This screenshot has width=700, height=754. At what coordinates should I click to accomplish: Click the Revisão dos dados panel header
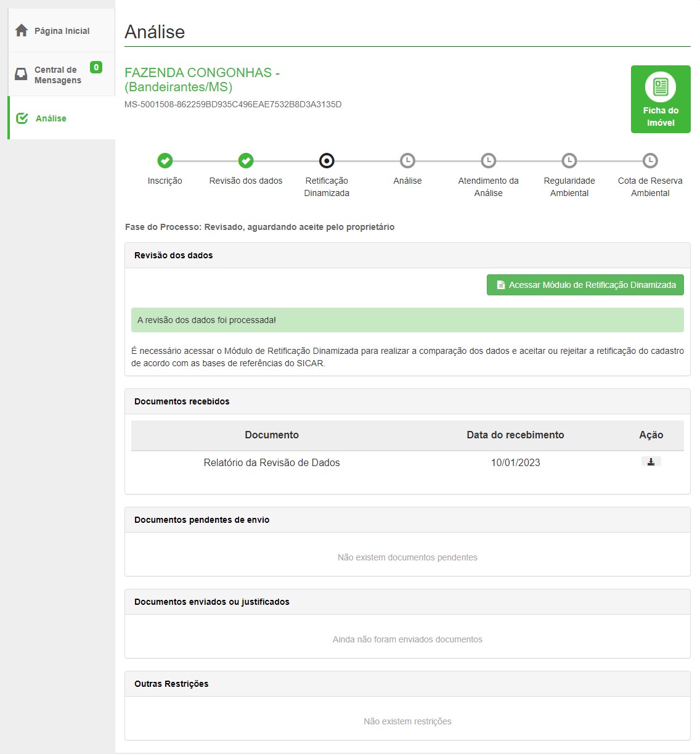407,255
